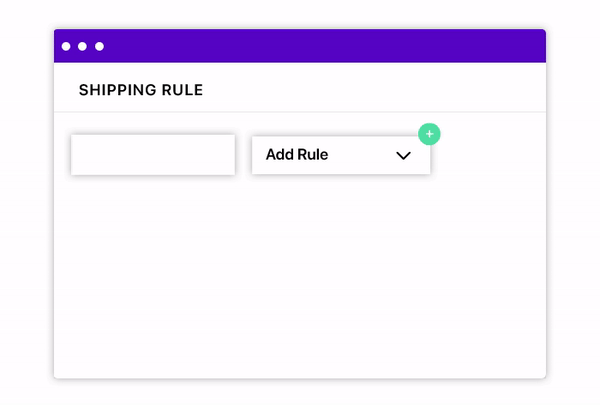
Task: Add a new rule with green button
Action: tap(429, 134)
